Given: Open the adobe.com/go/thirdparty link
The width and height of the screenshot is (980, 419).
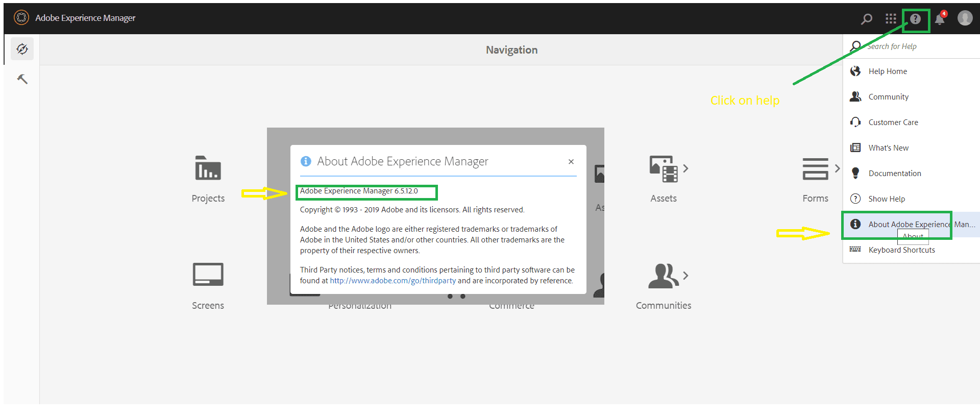Looking at the screenshot, I should click(x=393, y=281).
